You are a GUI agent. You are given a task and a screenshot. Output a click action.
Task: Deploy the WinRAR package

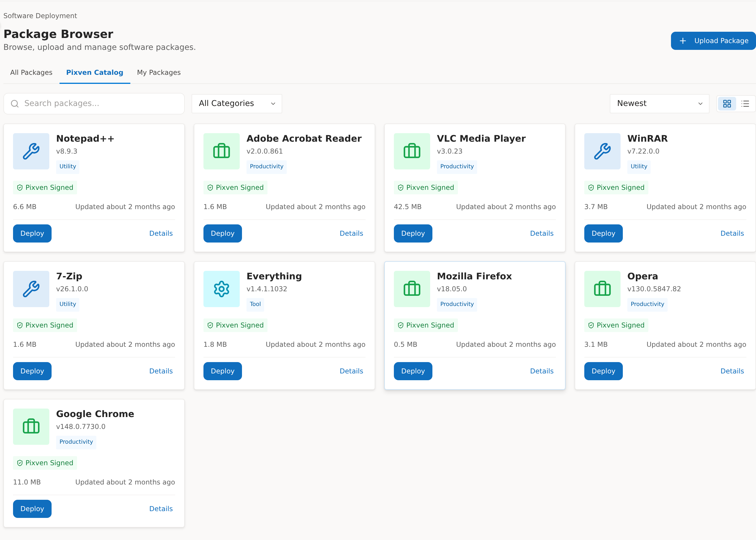[x=603, y=233]
